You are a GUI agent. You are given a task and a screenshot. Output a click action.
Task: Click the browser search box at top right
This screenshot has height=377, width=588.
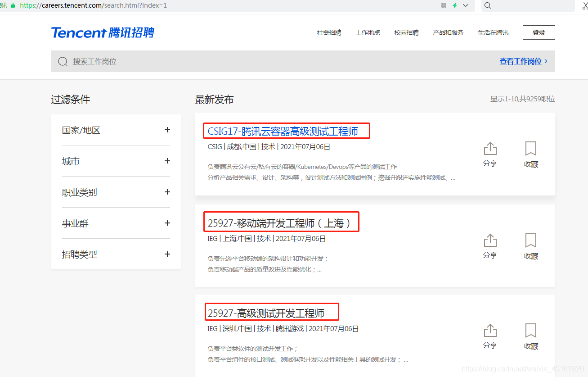(x=528, y=5)
